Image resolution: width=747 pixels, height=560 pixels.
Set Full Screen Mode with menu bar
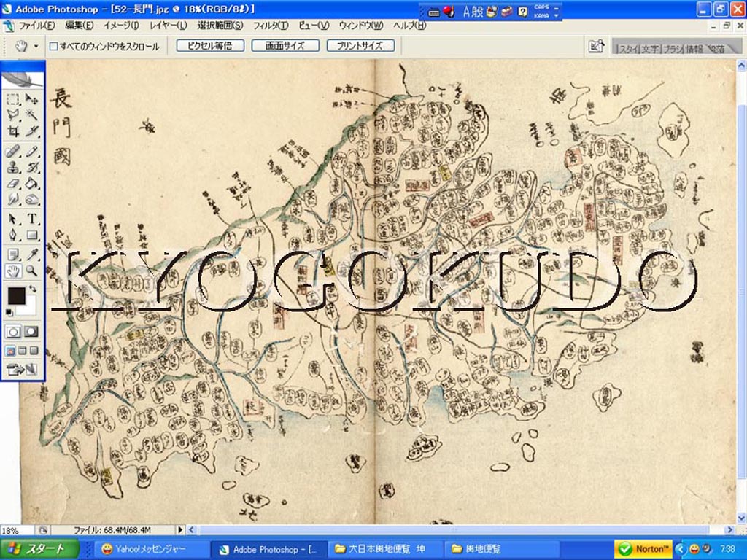click(x=22, y=351)
